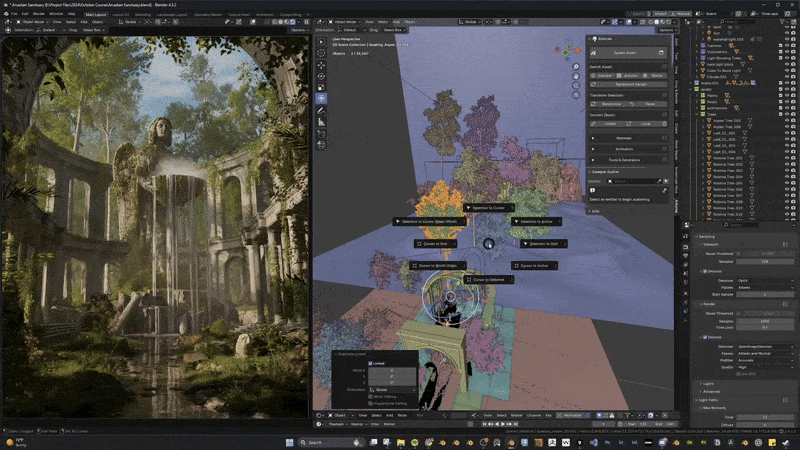800x450 pixels.
Task: Select the Scale tool in viewport toolbar
Action: click(321, 87)
